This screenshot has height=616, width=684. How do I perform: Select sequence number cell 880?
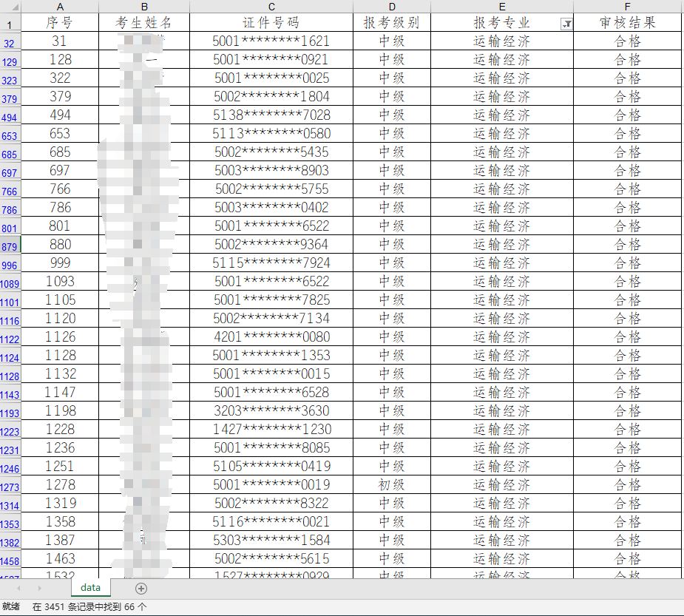pyautogui.click(x=60, y=245)
